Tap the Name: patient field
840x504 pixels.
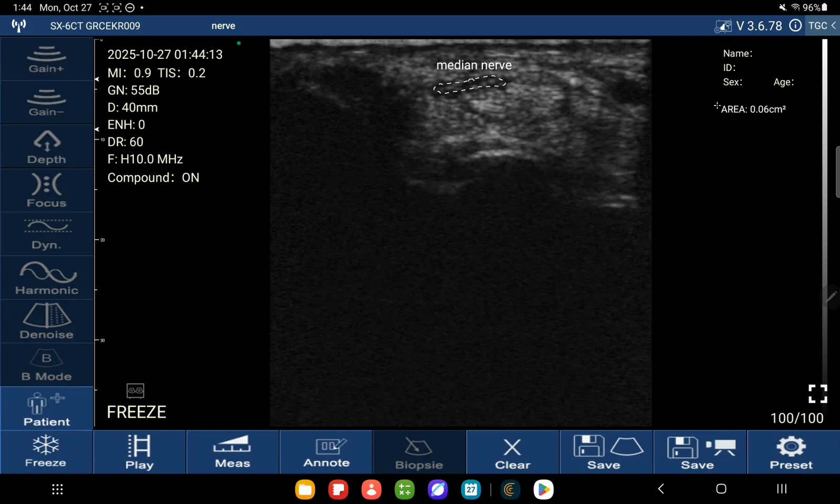coord(738,54)
